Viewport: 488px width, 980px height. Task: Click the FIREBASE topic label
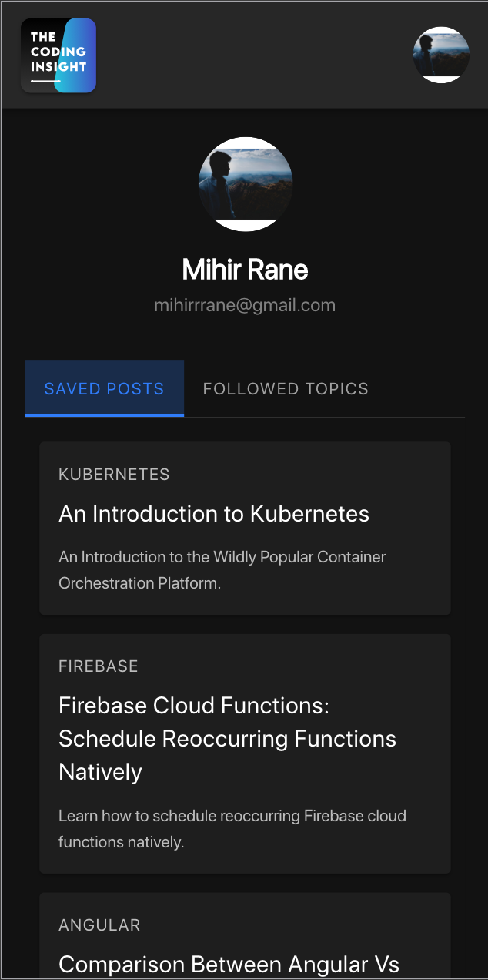pyautogui.click(x=99, y=666)
